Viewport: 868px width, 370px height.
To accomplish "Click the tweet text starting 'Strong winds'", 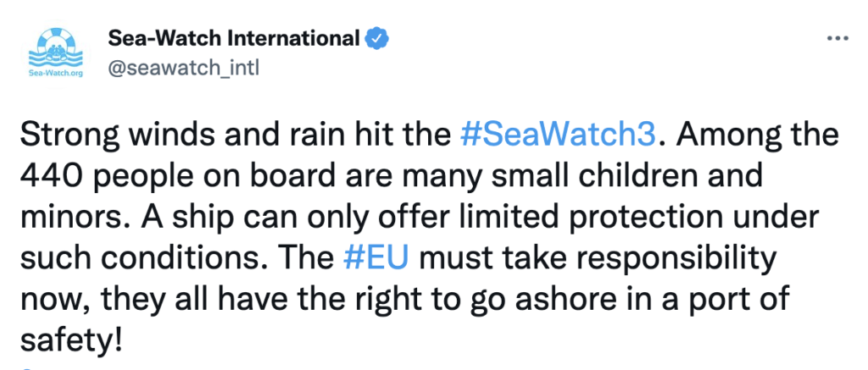I will [430, 238].
